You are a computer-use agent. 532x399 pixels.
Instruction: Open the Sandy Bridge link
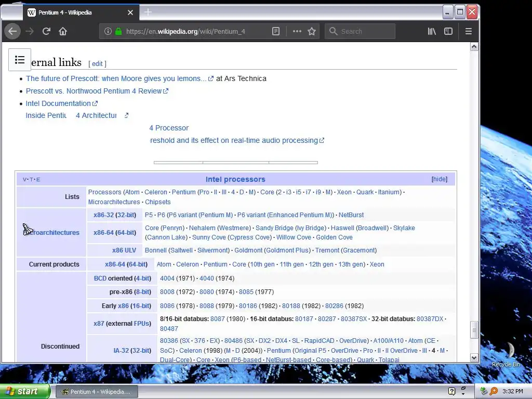[274, 228]
